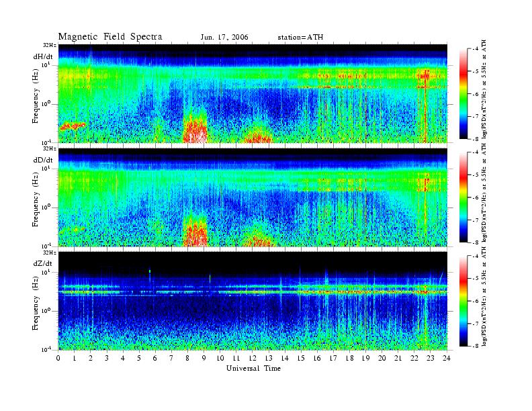Click the "-6" value on dD/dt colorbar

point(476,197)
